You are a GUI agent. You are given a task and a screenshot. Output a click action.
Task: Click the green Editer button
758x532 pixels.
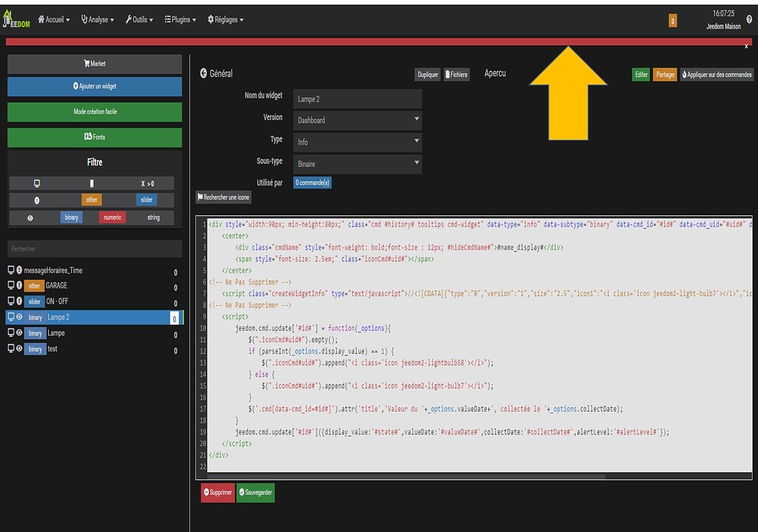tap(641, 75)
